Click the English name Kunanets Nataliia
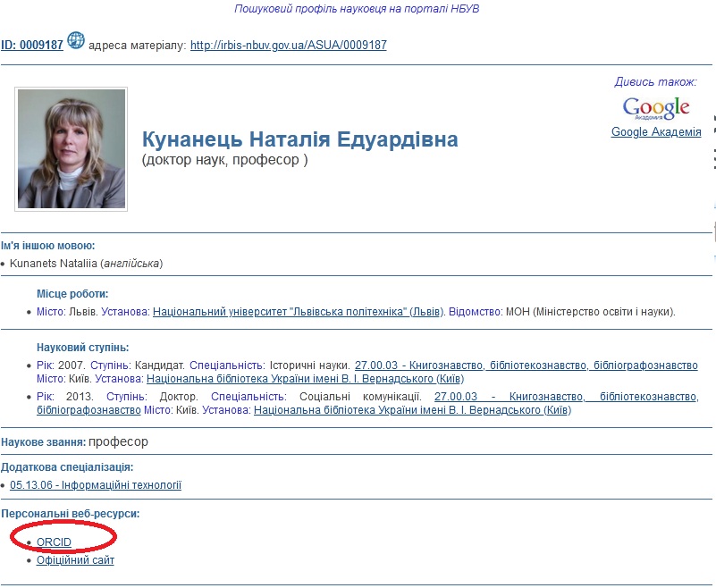716x588 pixels. tap(54, 264)
